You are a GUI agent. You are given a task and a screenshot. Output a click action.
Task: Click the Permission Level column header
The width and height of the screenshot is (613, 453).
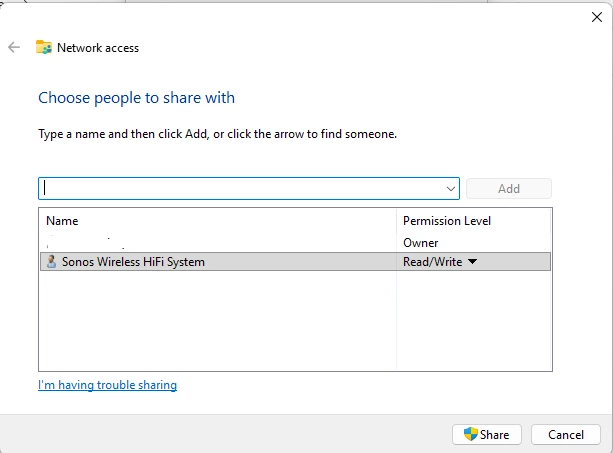[x=446, y=220]
